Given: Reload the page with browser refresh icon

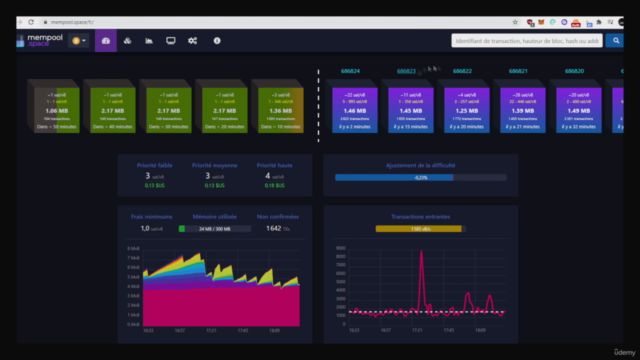Looking at the screenshot, I should pyautogui.click(x=31, y=22).
